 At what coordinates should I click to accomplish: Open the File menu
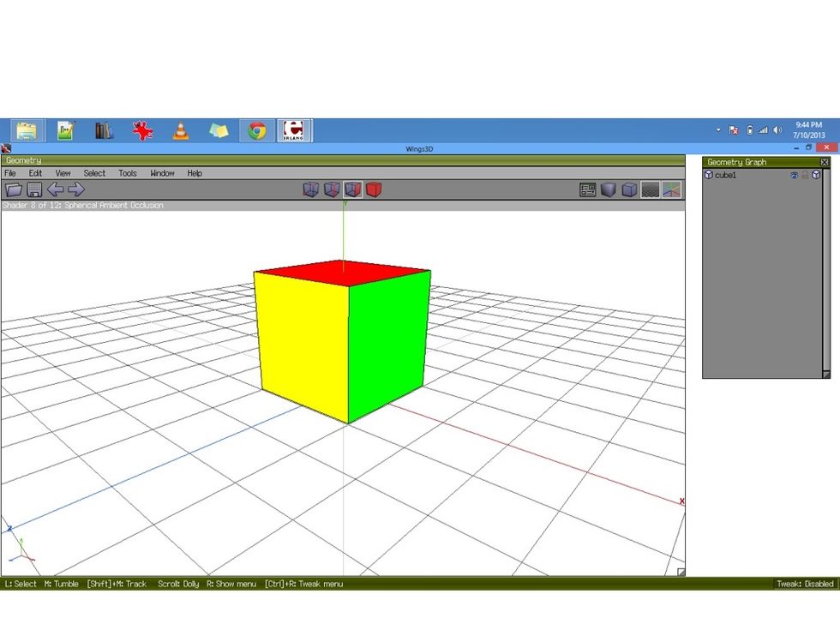click(10, 173)
